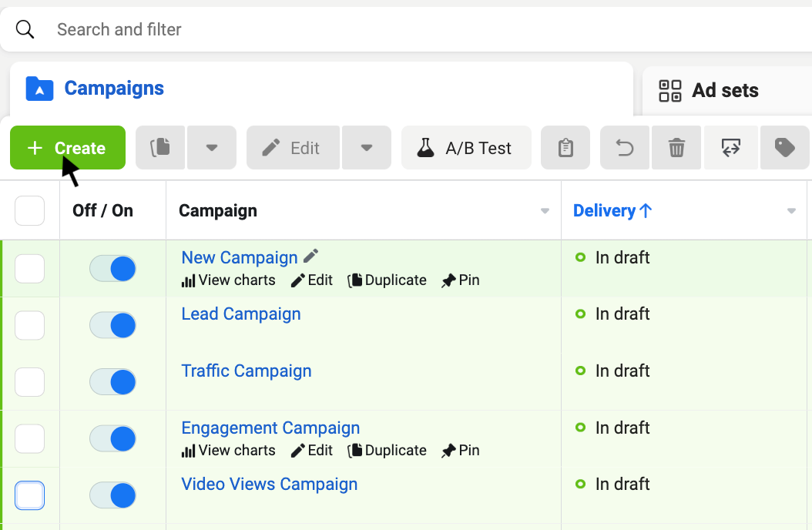Open the Traffic Campaign link
The height and width of the screenshot is (530, 812).
pos(247,371)
